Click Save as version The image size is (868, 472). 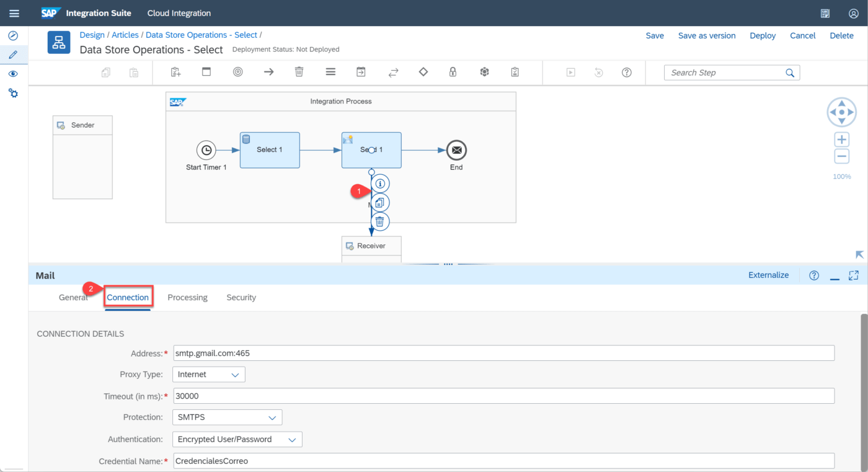click(707, 36)
